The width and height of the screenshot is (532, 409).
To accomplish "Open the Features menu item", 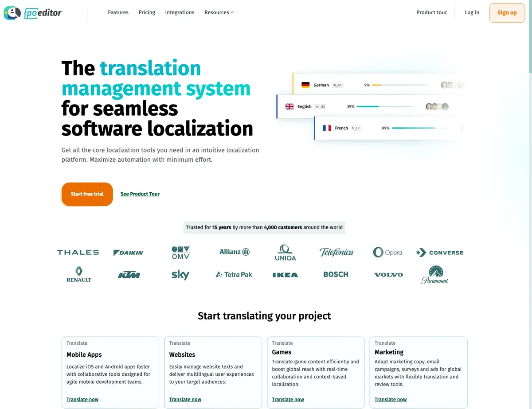I will [118, 12].
